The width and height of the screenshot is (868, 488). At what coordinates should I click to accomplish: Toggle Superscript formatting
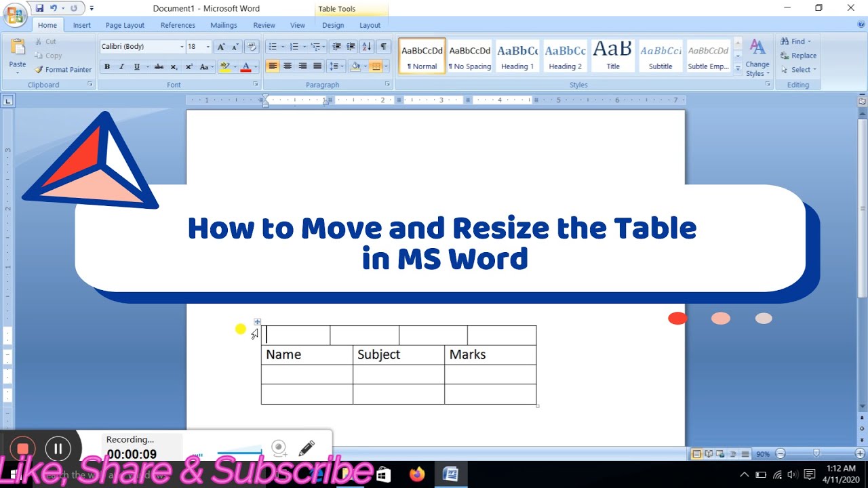[x=189, y=66]
